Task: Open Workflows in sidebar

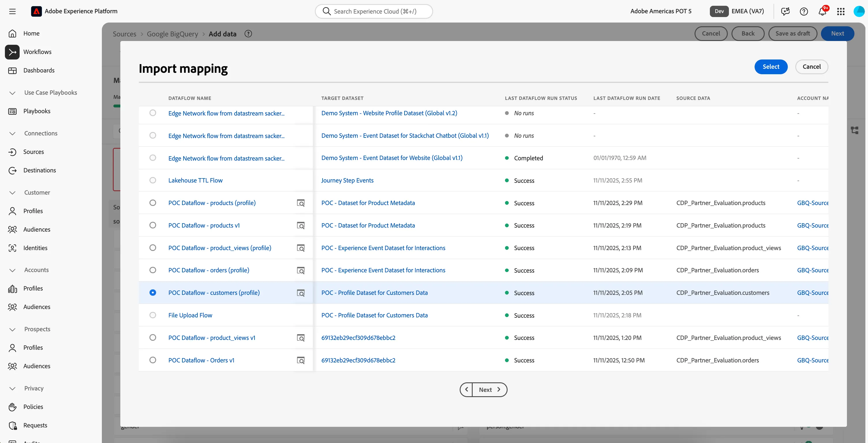Action: (38, 52)
